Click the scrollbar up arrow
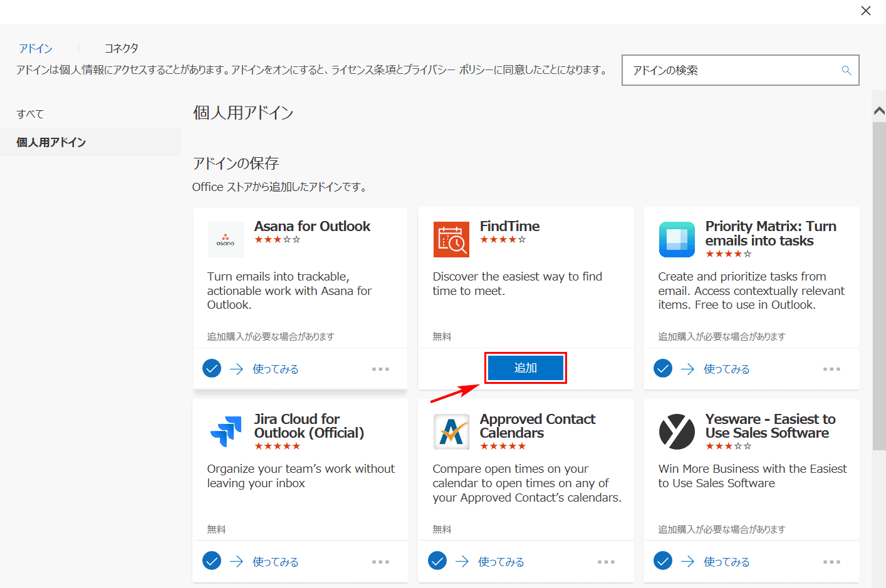This screenshot has width=886, height=588. pyautogui.click(x=879, y=111)
